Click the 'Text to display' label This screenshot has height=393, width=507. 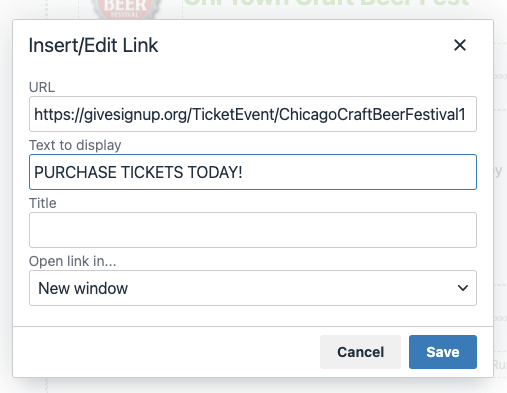(x=75, y=145)
